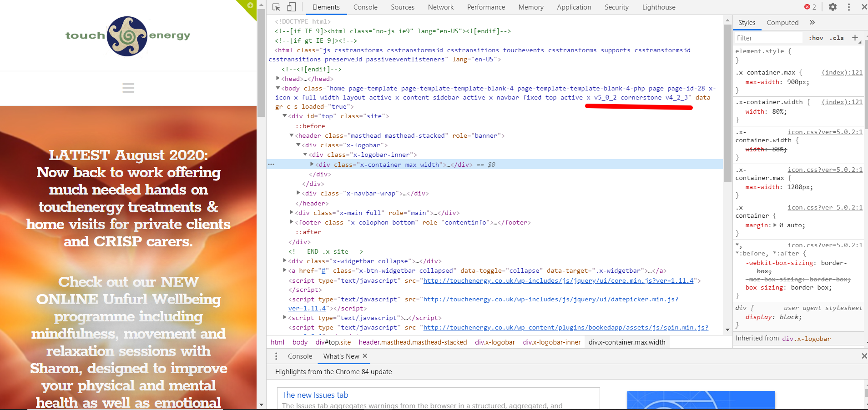Image resolution: width=868 pixels, height=410 pixels.
Task: Open the bookedapp spin.min.js script link
Action: (x=565, y=327)
